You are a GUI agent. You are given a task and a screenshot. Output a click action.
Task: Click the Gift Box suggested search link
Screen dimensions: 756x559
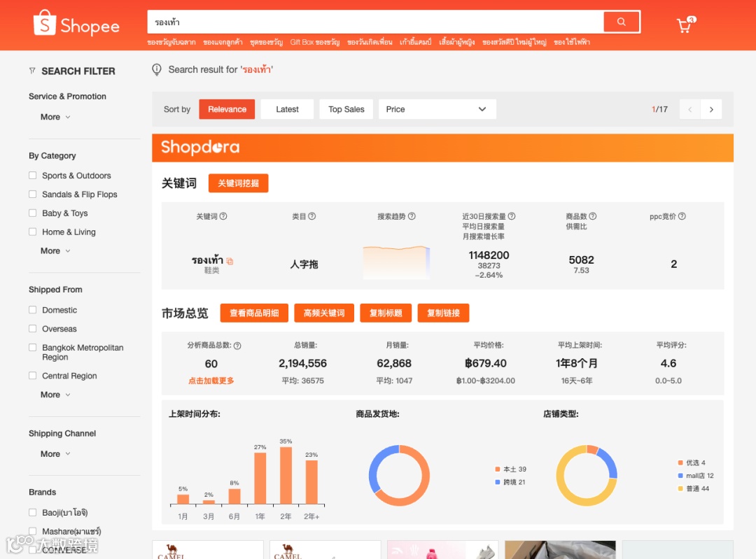315,43
